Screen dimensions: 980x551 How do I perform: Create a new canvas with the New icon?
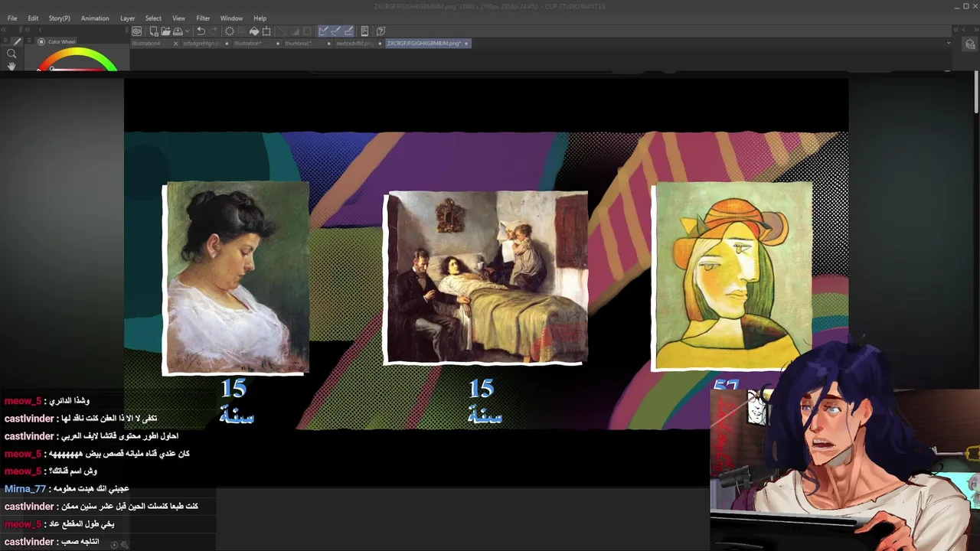154,31
